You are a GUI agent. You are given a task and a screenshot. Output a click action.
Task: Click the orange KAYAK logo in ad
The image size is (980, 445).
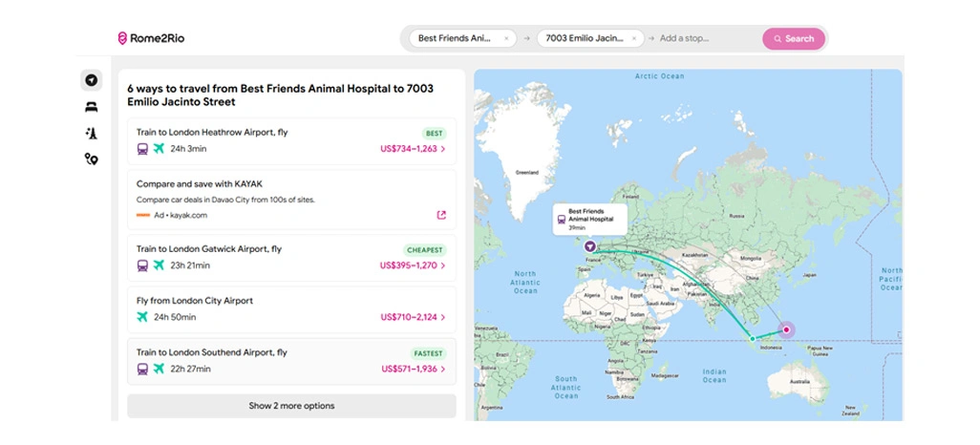143,215
